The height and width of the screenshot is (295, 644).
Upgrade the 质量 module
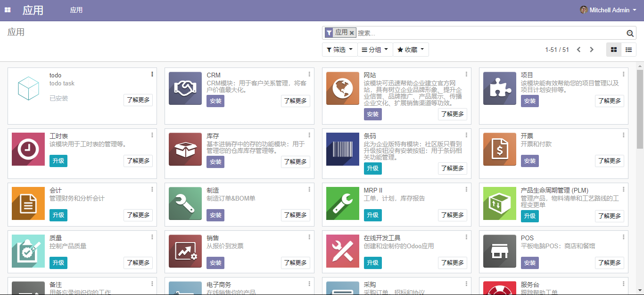[x=58, y=263]
